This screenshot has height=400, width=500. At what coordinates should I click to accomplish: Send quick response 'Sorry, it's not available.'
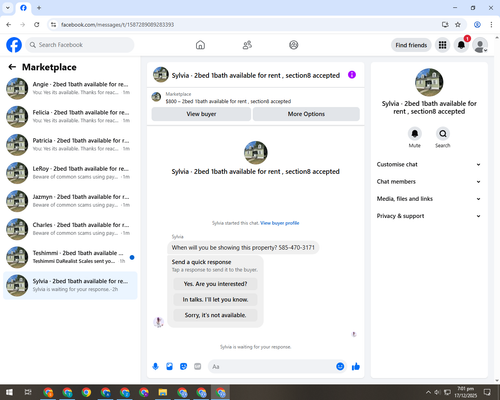pyautogui.click(x=215, y=315)
